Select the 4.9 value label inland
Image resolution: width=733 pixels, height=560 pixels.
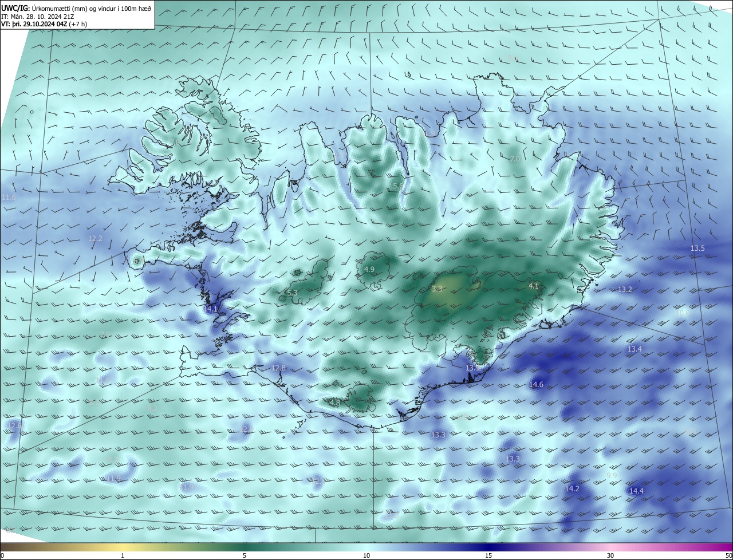(369, 270)
